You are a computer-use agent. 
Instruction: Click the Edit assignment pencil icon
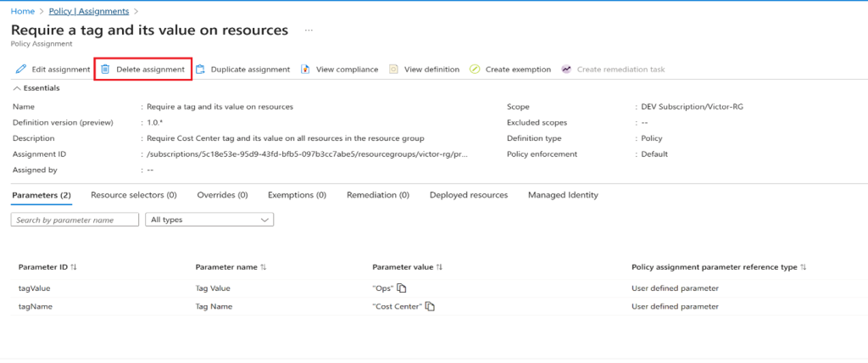[21, 70]
